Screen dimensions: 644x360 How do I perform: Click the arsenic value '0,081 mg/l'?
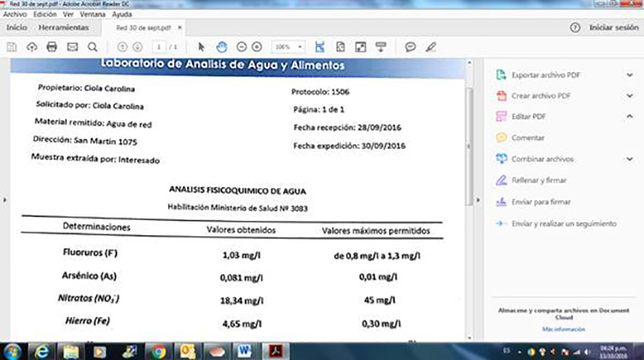coord(241,278)
